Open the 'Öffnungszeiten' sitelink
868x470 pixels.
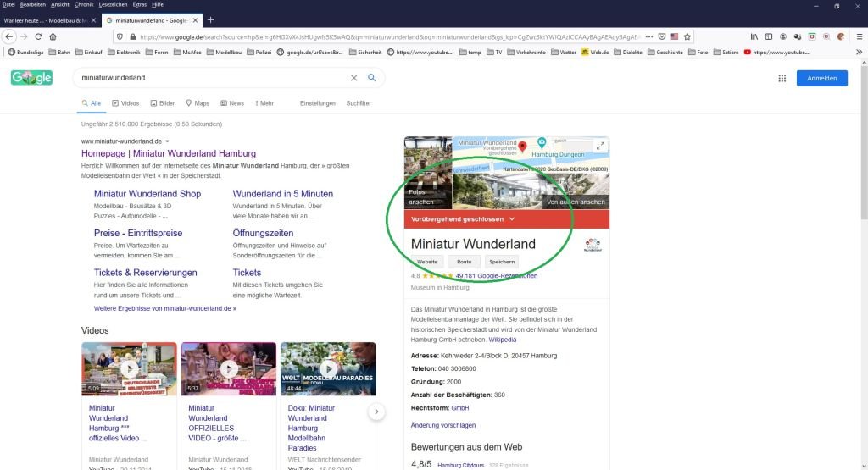pyautogui.click(x=263, y=233)
